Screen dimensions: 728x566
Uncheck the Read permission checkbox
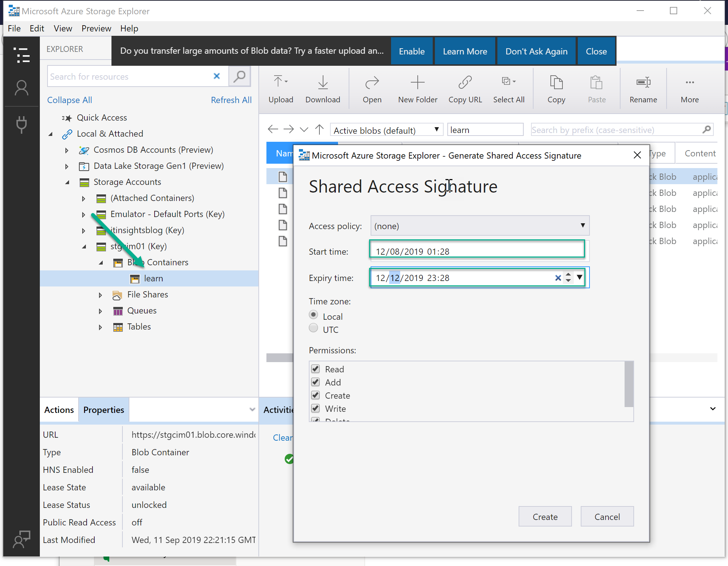(315, 369)
